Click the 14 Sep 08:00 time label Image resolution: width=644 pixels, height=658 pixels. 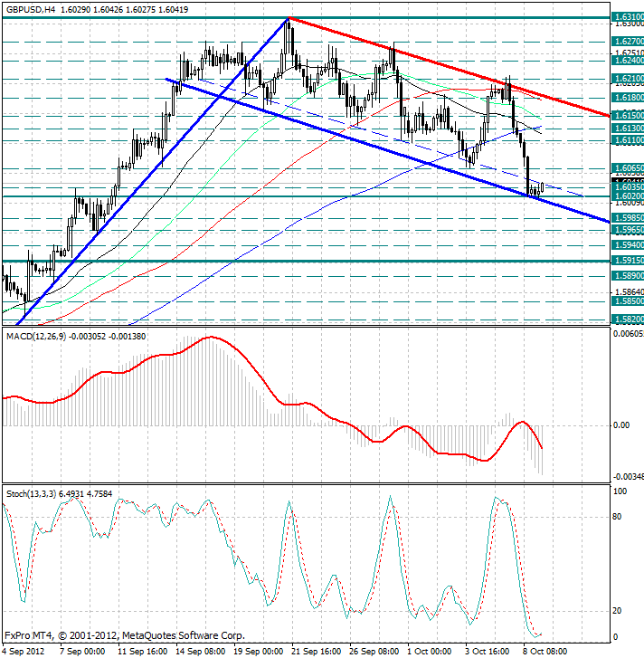click(x=200, y=652)
